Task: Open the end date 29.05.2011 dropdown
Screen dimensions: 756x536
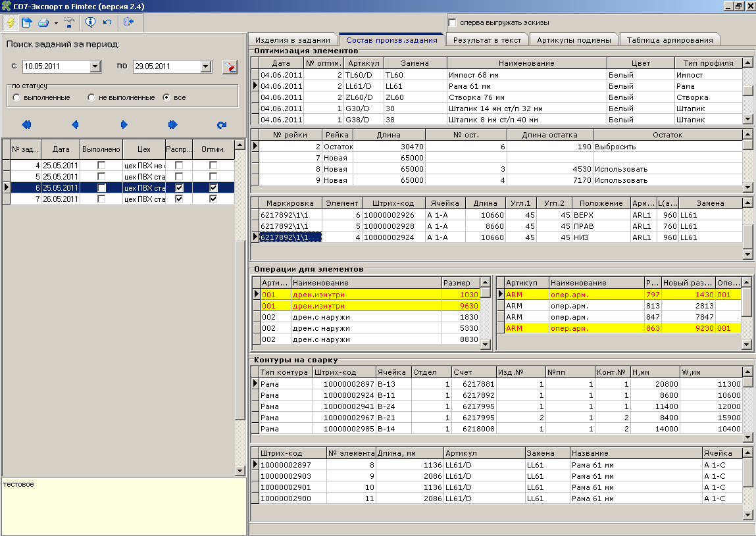Action: (206, 66)
